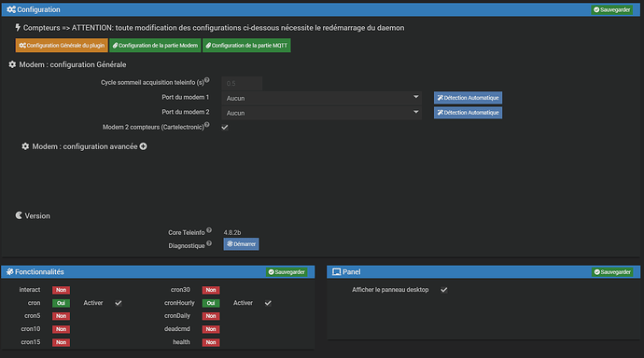
Task: Click the Fonctionnalités header icon
Action: click(x=10, y=271)
